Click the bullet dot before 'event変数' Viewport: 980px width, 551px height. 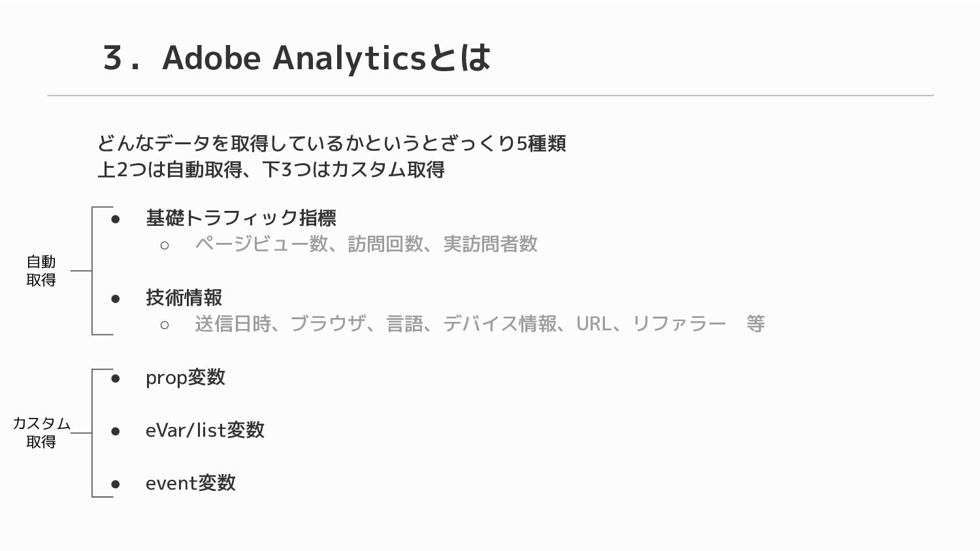point(116,484)
